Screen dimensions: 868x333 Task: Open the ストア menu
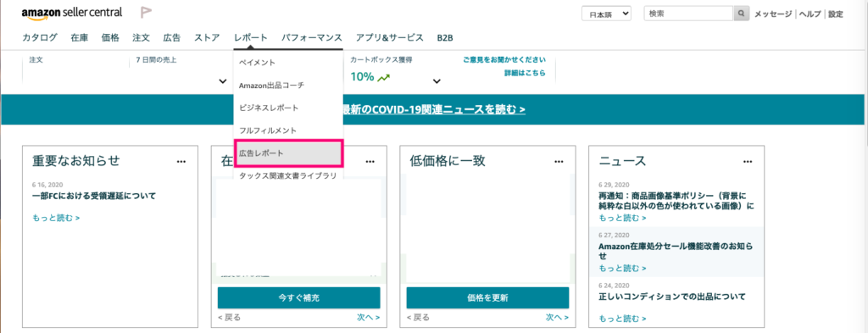pyautogui.click(x=207, y=37)
